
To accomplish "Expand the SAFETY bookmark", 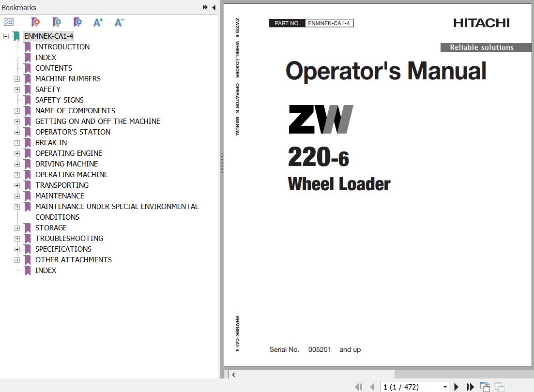I will pyautogui.click(x=17, y=90).
